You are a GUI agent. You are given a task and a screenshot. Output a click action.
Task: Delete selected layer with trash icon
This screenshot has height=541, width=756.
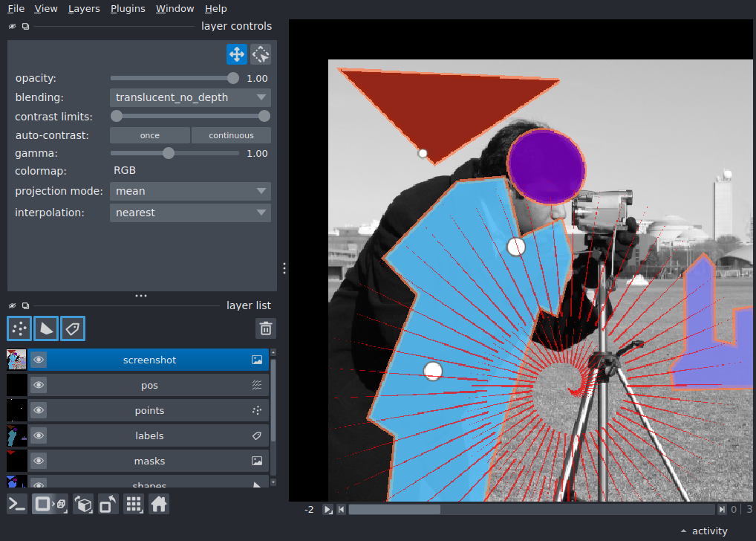[266, 328]
